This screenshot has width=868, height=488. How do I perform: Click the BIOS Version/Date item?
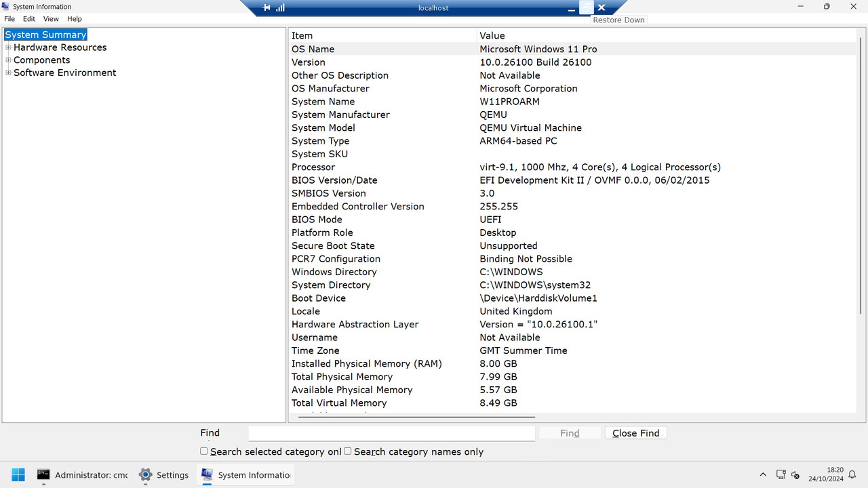[x=334, y=180]
